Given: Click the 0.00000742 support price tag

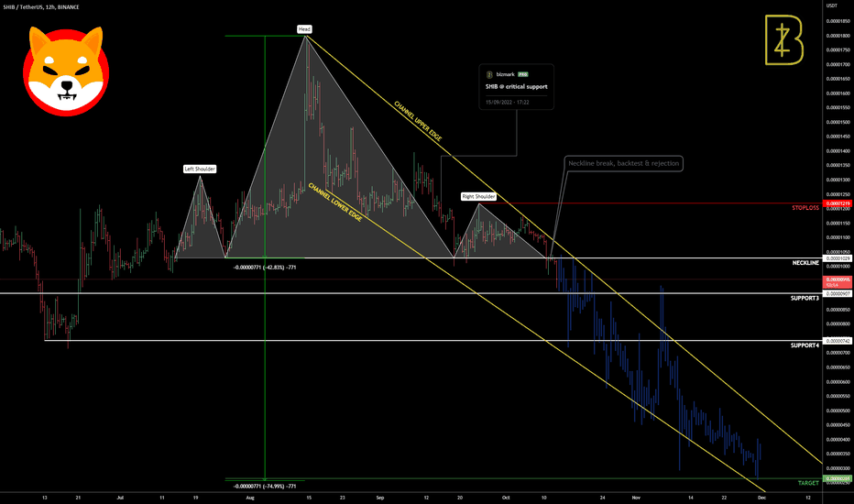Looking at the screenshot, I should (x=838, y=341).
